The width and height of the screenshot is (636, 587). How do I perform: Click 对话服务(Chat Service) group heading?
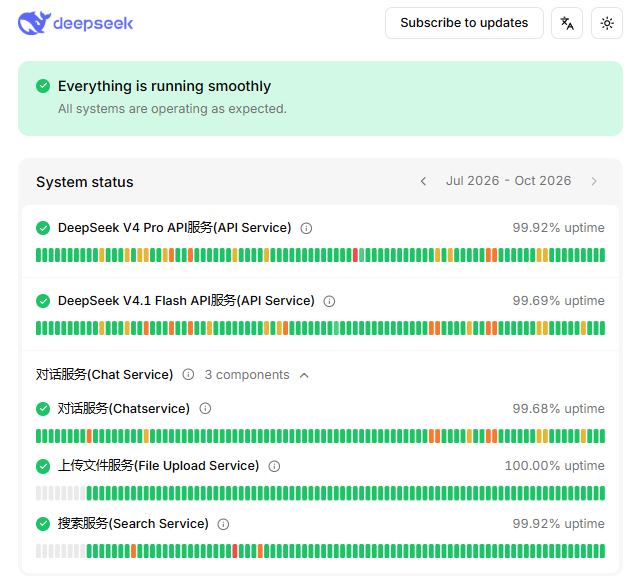tap(104, 374)
